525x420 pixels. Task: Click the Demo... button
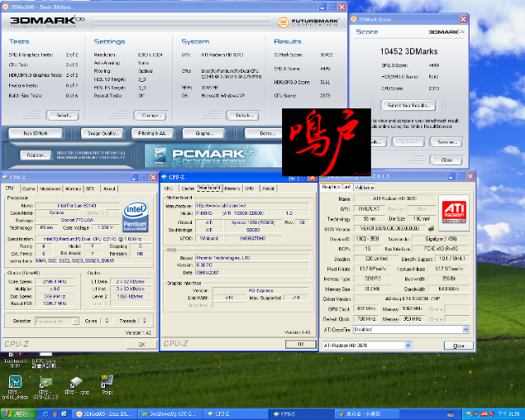click(264, 134)
